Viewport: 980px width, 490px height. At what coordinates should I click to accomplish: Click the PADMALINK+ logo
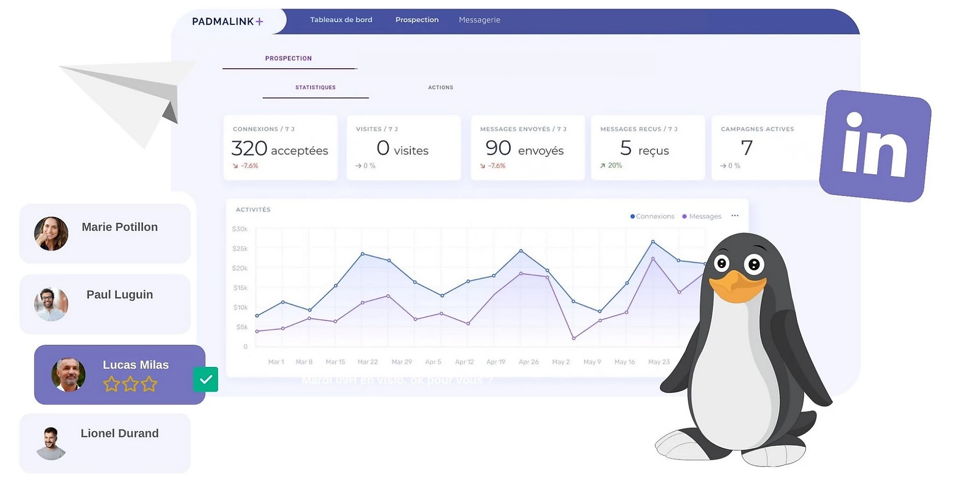coord(227,21)
